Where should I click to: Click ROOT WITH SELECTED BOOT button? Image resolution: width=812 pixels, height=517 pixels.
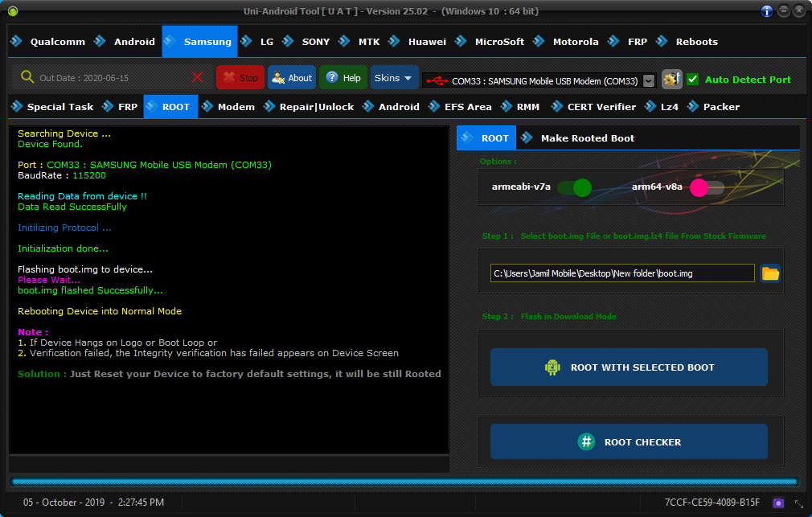[x=629, y=367]
